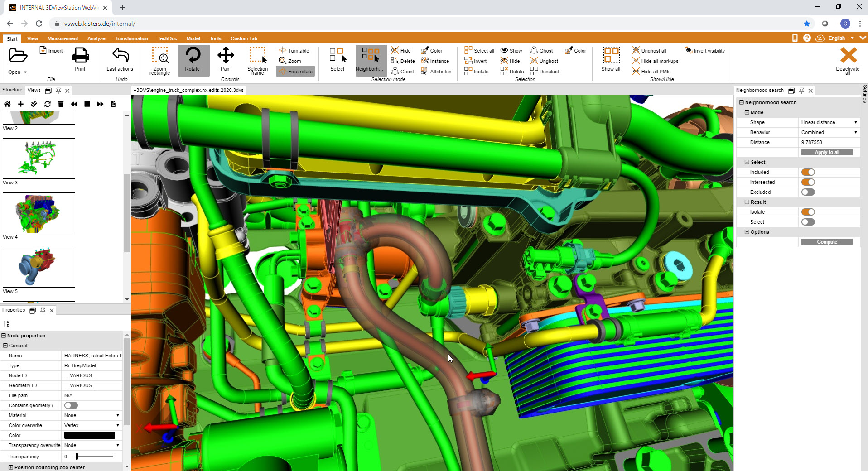Activate the Pan control

pyautogui.click(x=225, y=60)
